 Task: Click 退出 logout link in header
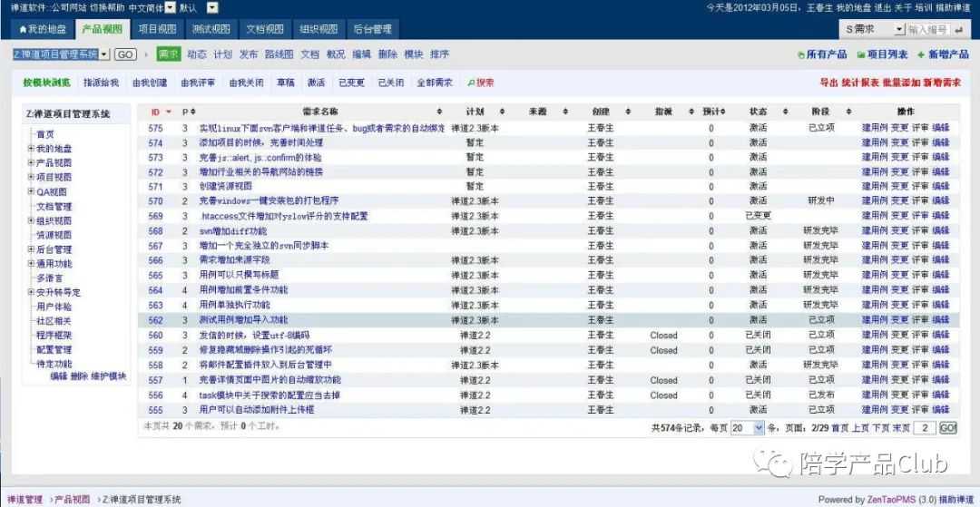click(883, 8)
